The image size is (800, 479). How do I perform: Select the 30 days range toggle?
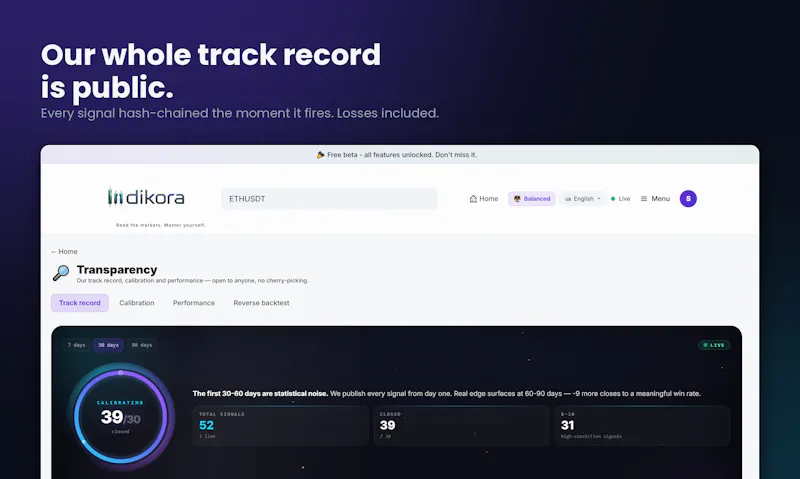pos(108,345)
